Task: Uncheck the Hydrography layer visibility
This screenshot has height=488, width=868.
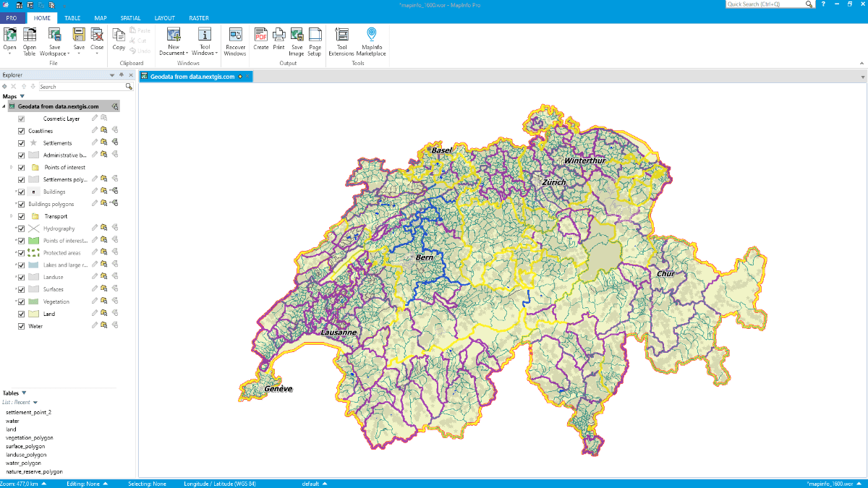Action: (20, 228)
